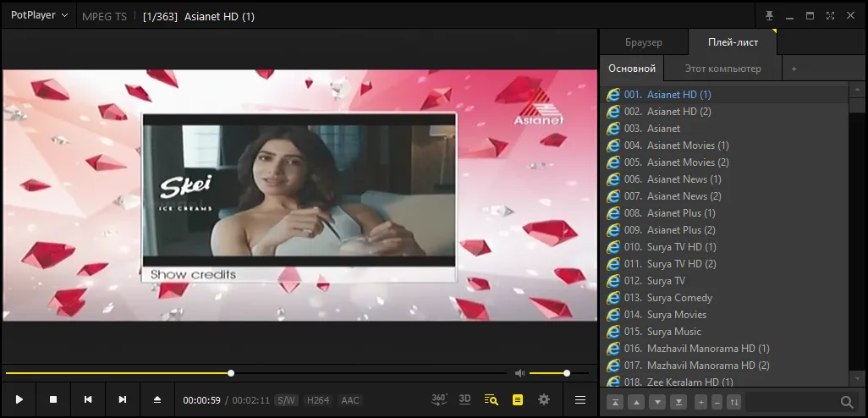
Task: Select playlist item 003. Asianet
Action: (724, 129)
